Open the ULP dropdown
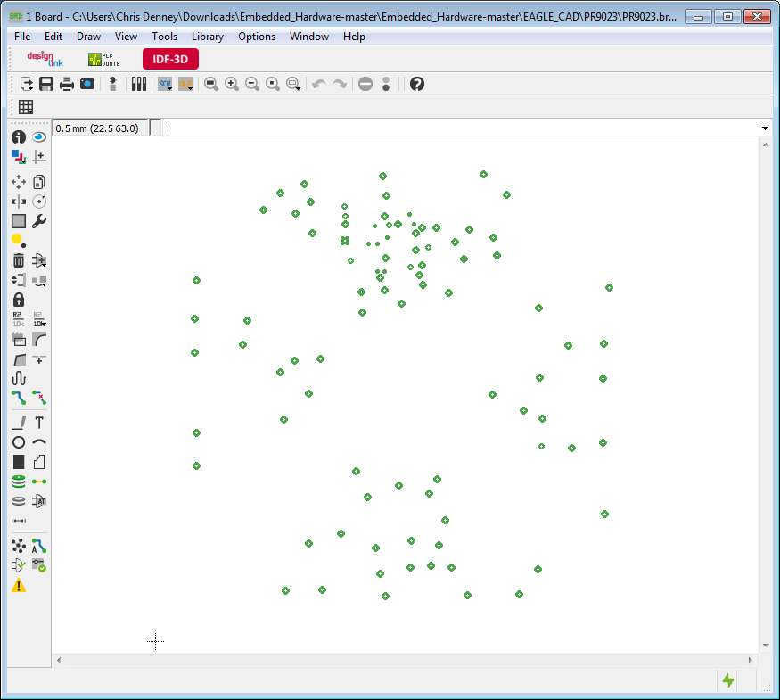Image resolution: width=780 pixels, height=700 pixels. coord(185,84)
